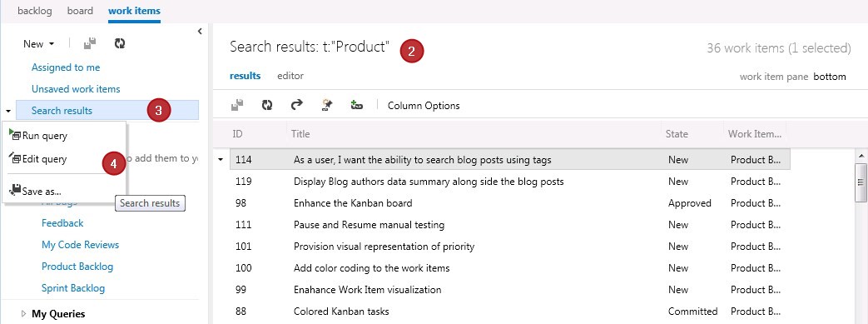
Task: Refresh the search results grid
Action: pos(267,105)
